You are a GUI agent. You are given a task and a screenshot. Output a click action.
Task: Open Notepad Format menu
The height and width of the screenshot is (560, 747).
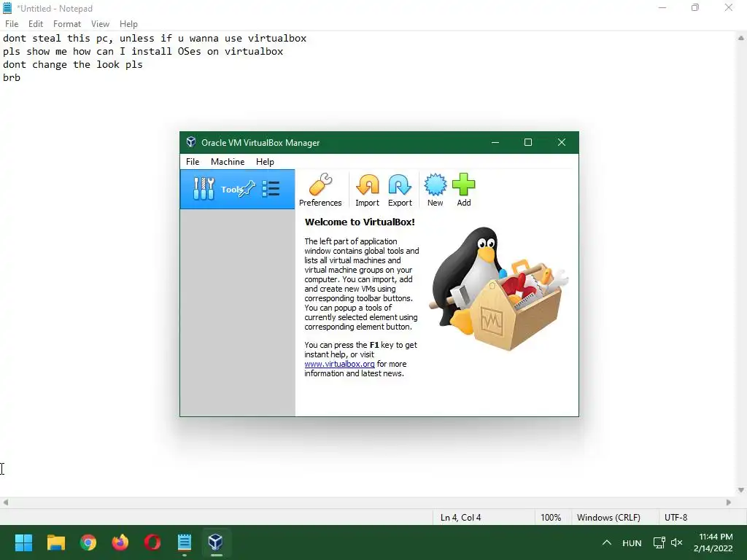pos(66,24)
